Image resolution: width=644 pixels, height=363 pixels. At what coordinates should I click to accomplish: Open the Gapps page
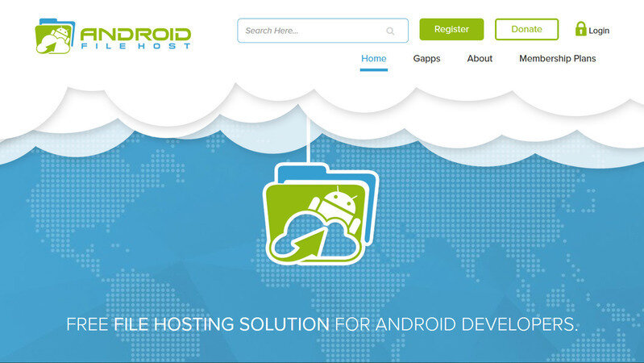(426, 58)
